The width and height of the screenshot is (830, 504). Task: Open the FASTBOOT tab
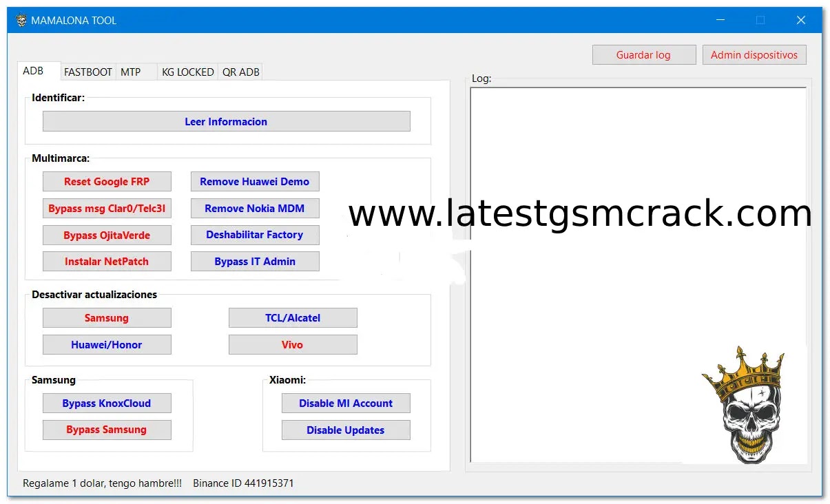[88, 72]
